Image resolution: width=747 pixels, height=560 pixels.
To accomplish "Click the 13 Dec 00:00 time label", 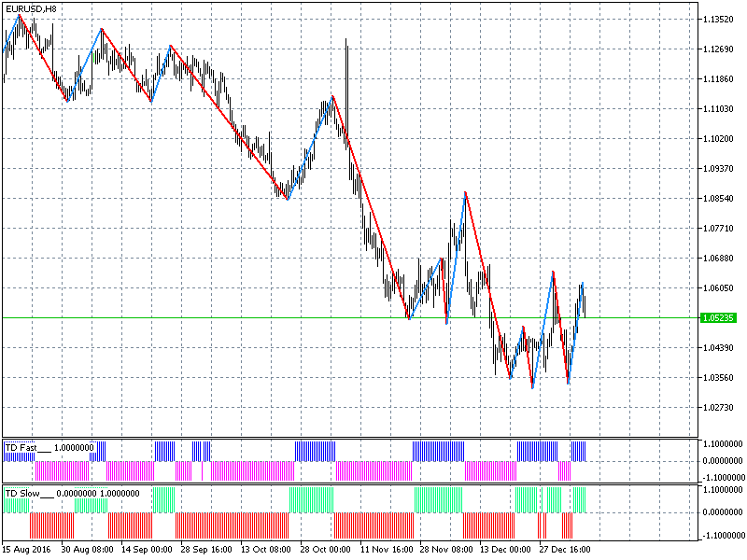I will (x=504, y=550).
